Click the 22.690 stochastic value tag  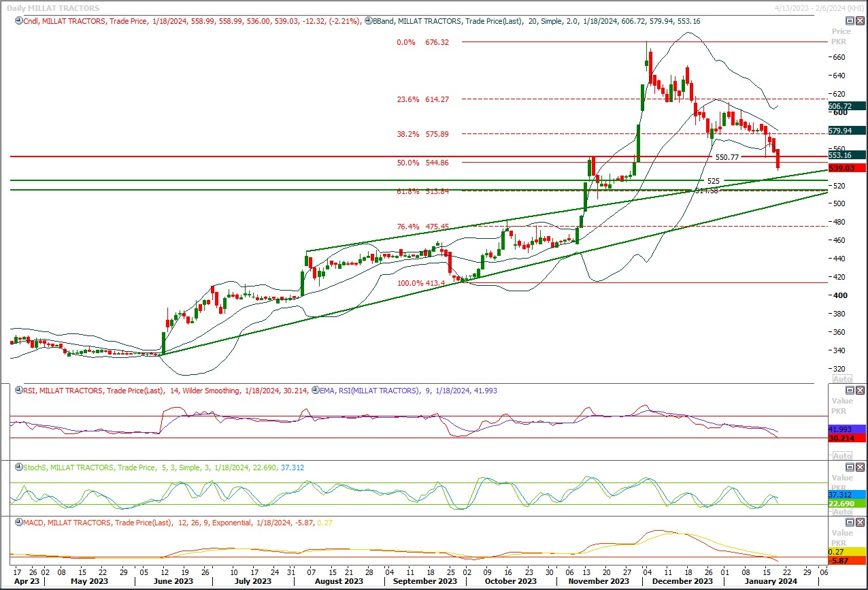point(847,504)
